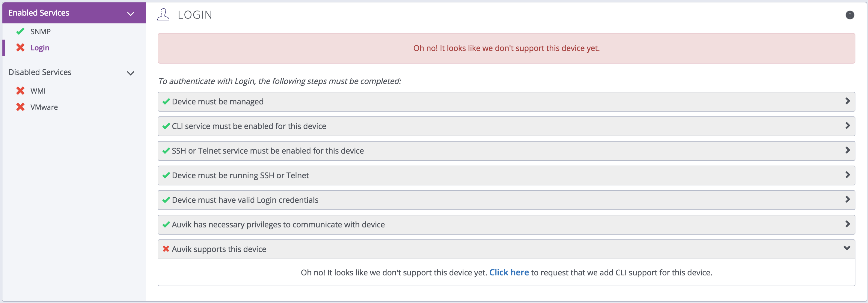Collapse the Disabled Services section
Image resolution: width=868 pixels, height=303 pixels.
click(131, 73)
